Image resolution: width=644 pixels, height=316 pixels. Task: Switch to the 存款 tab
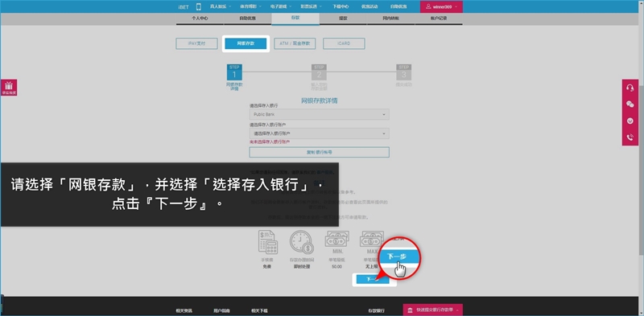pyautogui.click(x=295, y=18)
